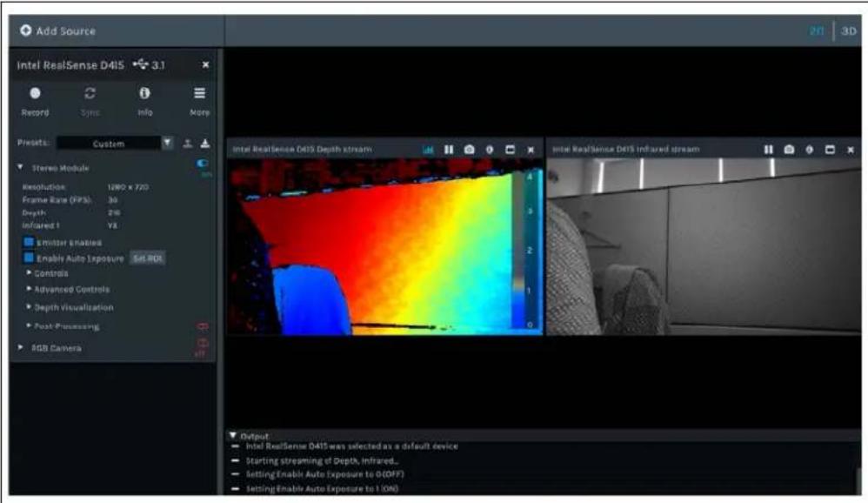This screenshot has height=503, width=868.
Task: Expand the Post-Processing section
Action: [x=29, y=325]
